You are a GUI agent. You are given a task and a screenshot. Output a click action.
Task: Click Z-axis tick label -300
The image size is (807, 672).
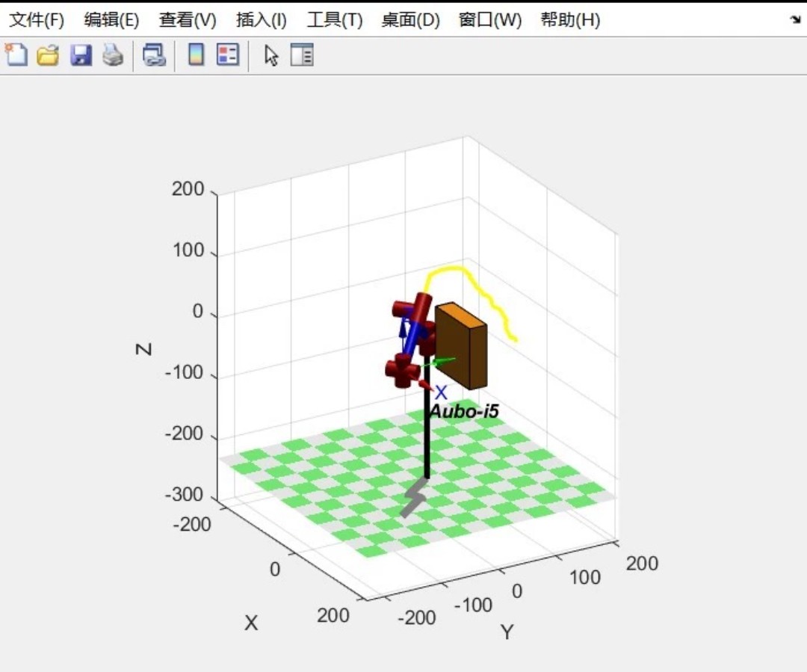tap(185, 494)
